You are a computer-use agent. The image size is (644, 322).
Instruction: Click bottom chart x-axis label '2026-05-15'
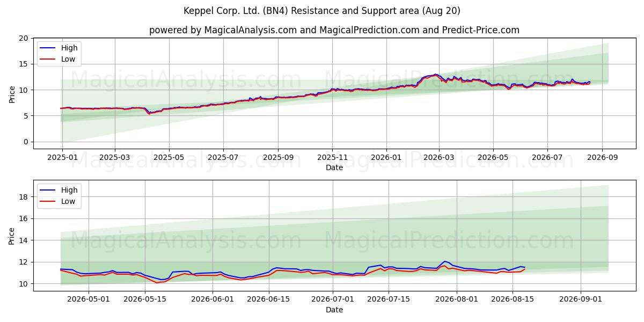[145, 299]
